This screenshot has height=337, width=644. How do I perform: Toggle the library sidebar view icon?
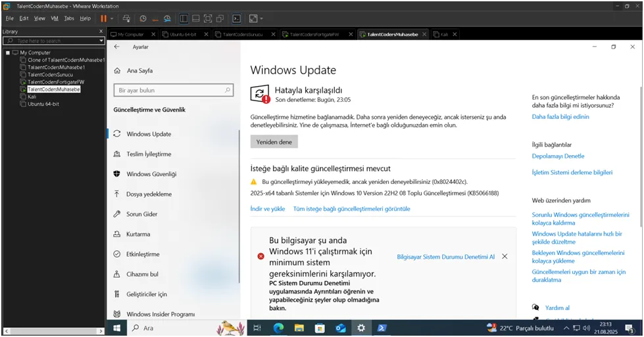click(184, 18)
